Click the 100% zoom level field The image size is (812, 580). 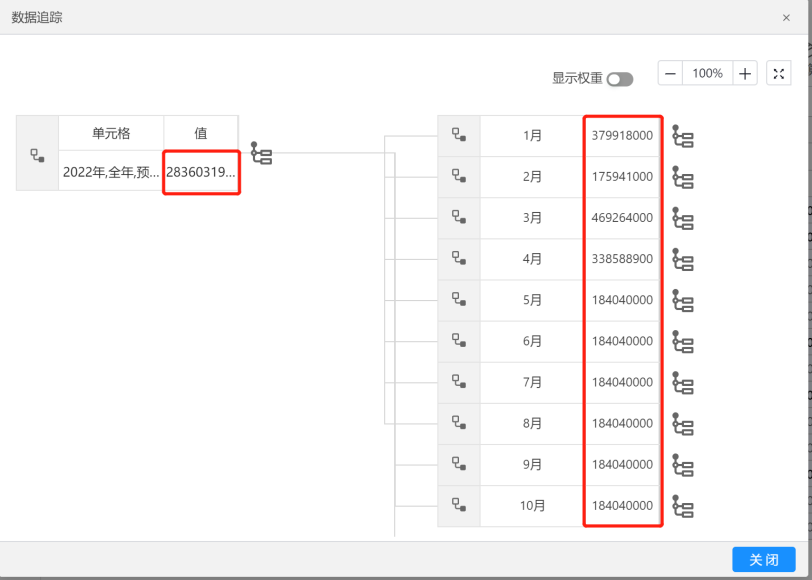707,74
